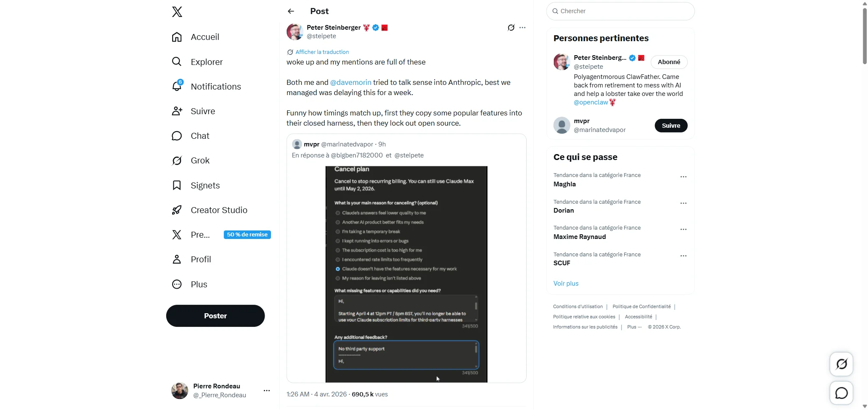The height and width of the screenshot is (410, 868).
Task: Select the 'I'm taking a temporary break' radio option
Action: [337, 231]
